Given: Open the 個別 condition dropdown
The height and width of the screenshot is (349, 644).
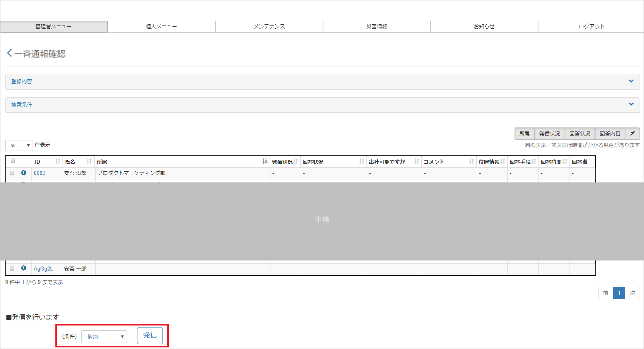Looking at the screenshot, I should 104,337.
